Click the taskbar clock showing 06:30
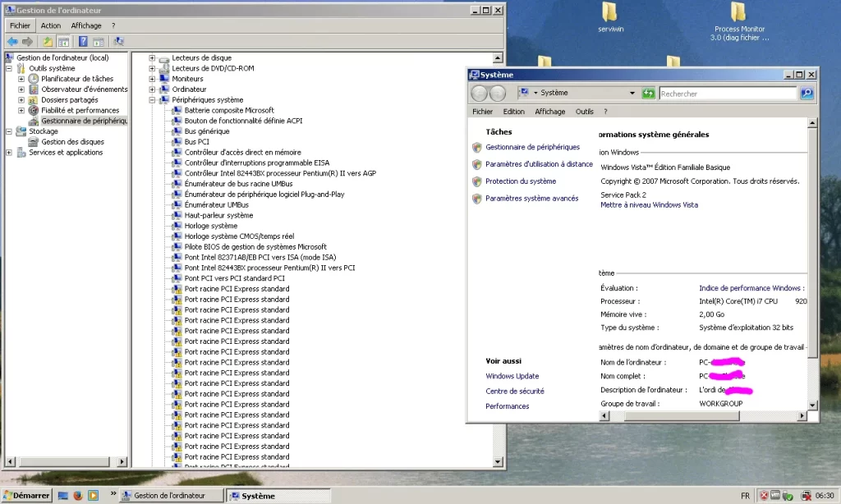 click(825, 496)
